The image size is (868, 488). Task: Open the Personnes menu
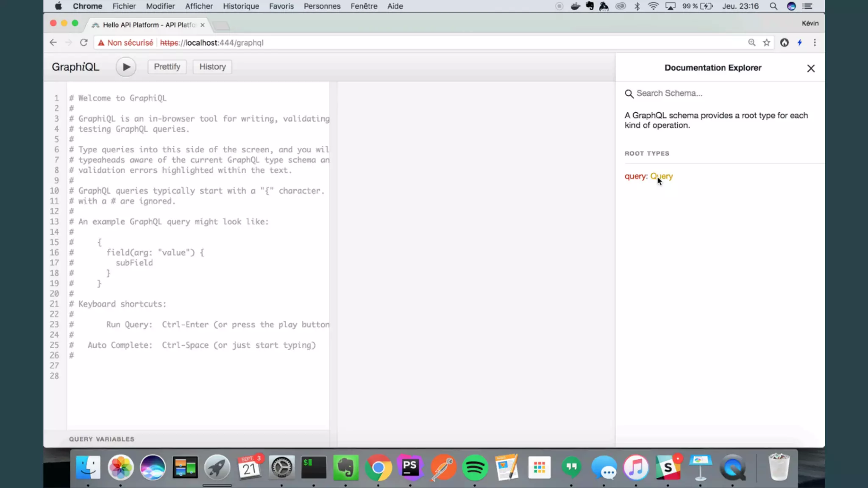coord(322,6)
